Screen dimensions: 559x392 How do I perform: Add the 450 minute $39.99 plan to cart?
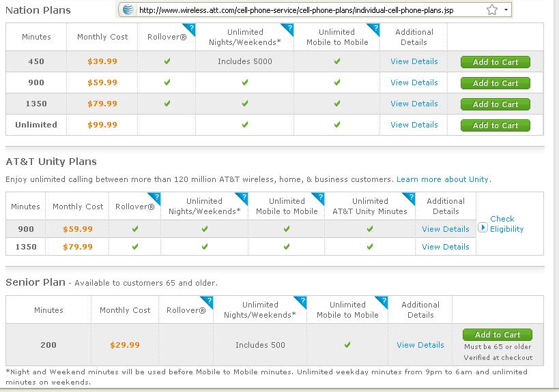[496, 62]
